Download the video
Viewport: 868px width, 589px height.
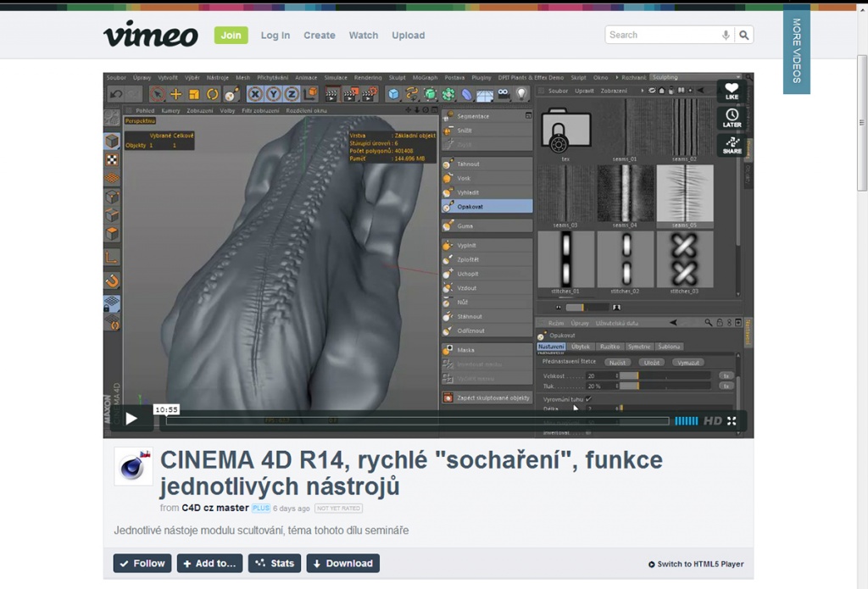[343, 563]
